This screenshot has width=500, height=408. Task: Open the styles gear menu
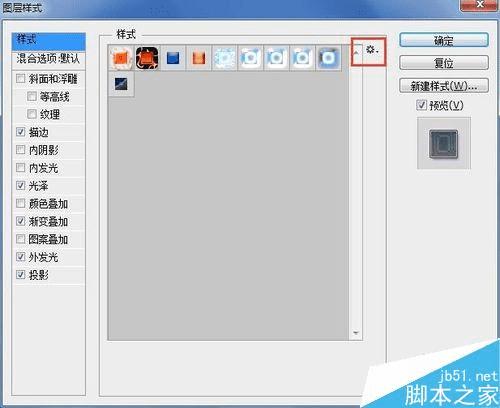click(372, 50)
